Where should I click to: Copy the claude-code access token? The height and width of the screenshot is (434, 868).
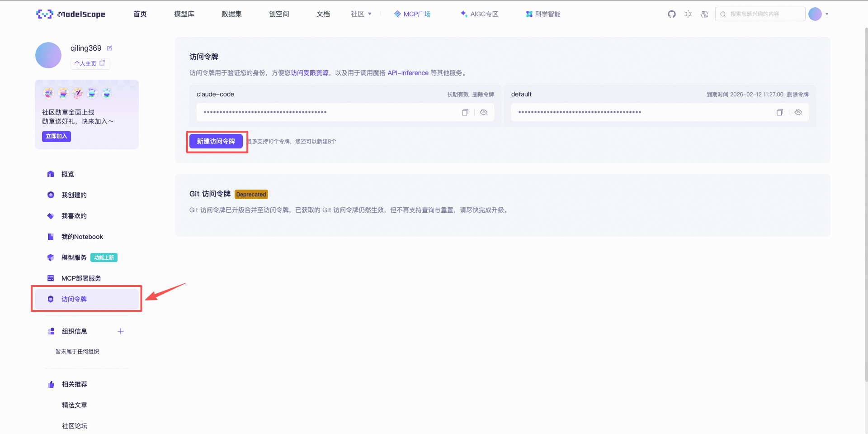[465, 112]
